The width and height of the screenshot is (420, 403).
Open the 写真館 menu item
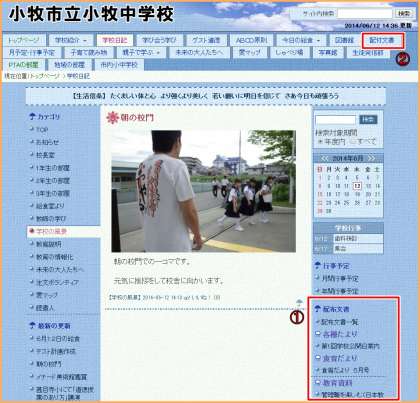click(328, 53)
